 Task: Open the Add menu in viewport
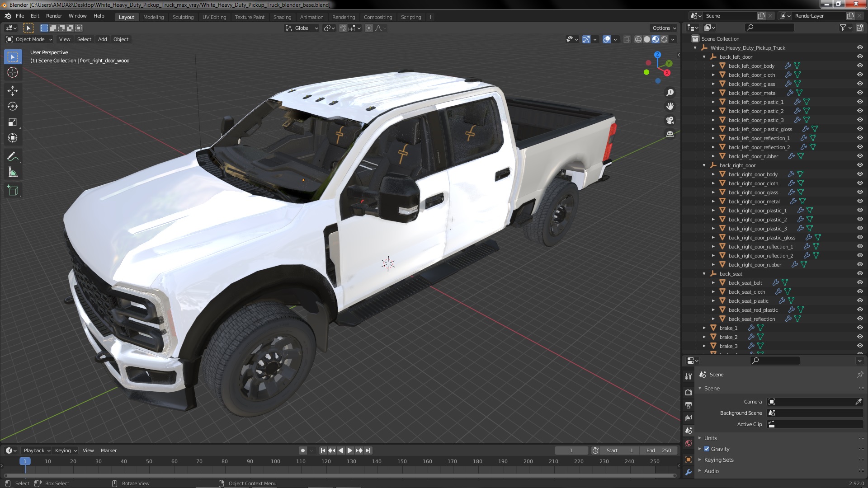coord(103,40)
